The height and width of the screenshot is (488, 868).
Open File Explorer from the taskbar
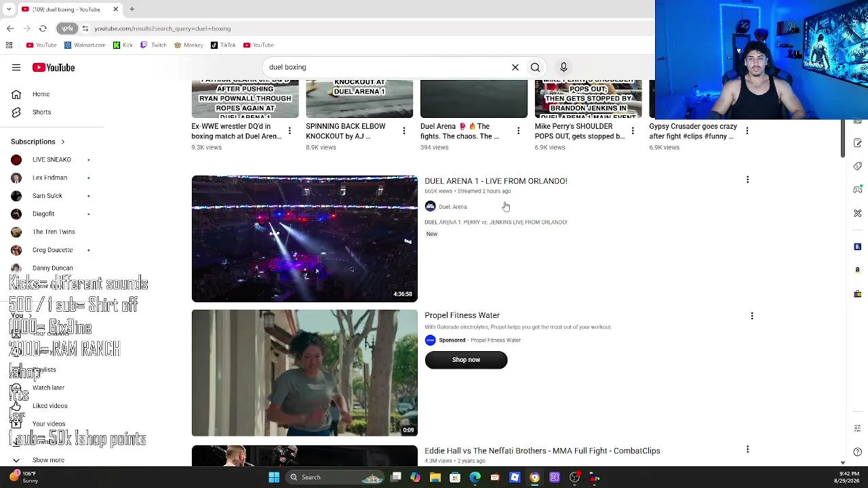coord(435,477)
